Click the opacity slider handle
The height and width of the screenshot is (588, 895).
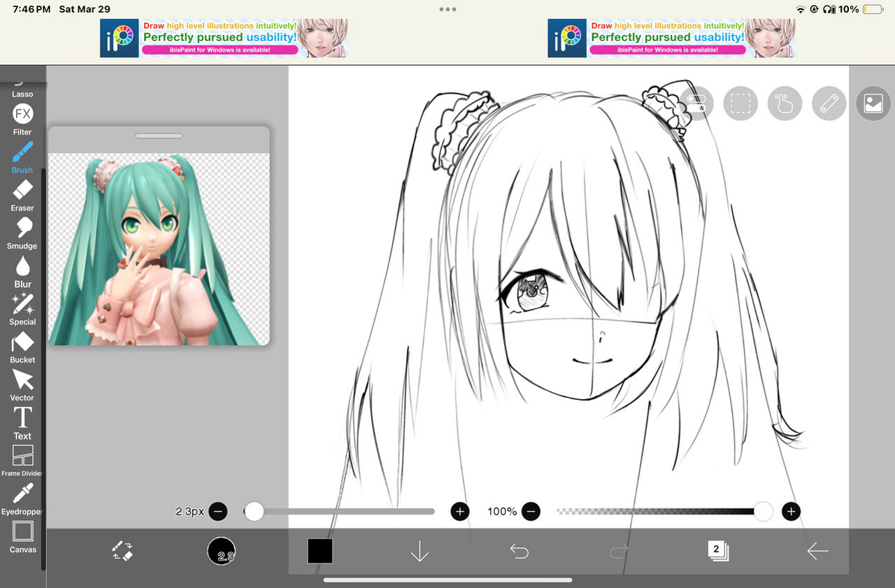click(763, 511)
